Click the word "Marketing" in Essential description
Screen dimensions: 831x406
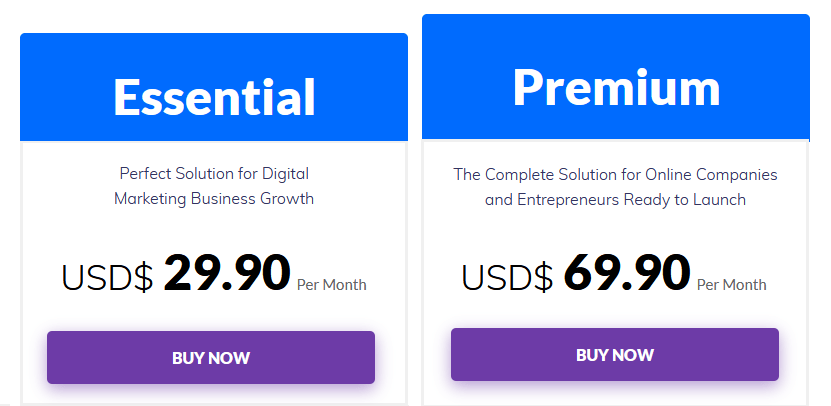pos(150,199)
